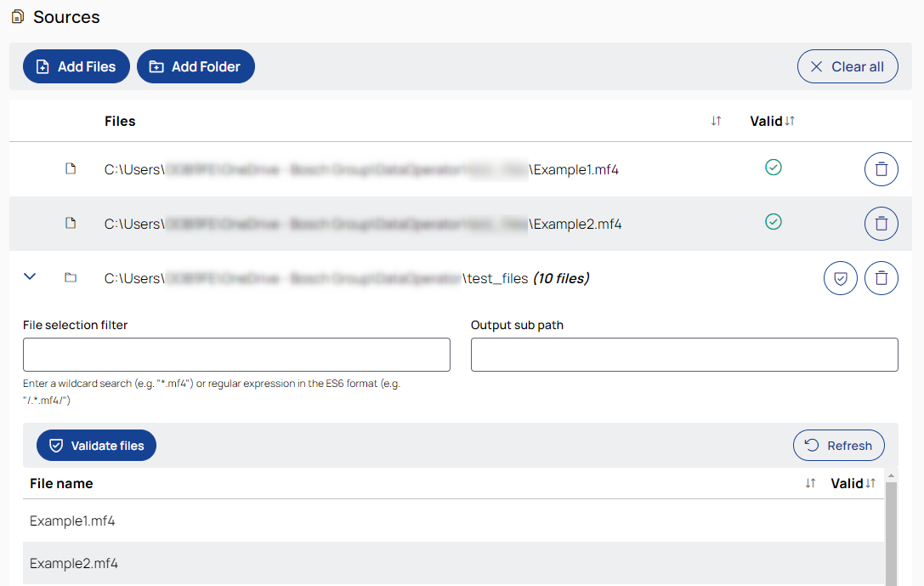This screenshot has height=586, width=924.
Task: Delete the Example1.mf4 source row
Action: pyautogui.click(x=881, y=169)
